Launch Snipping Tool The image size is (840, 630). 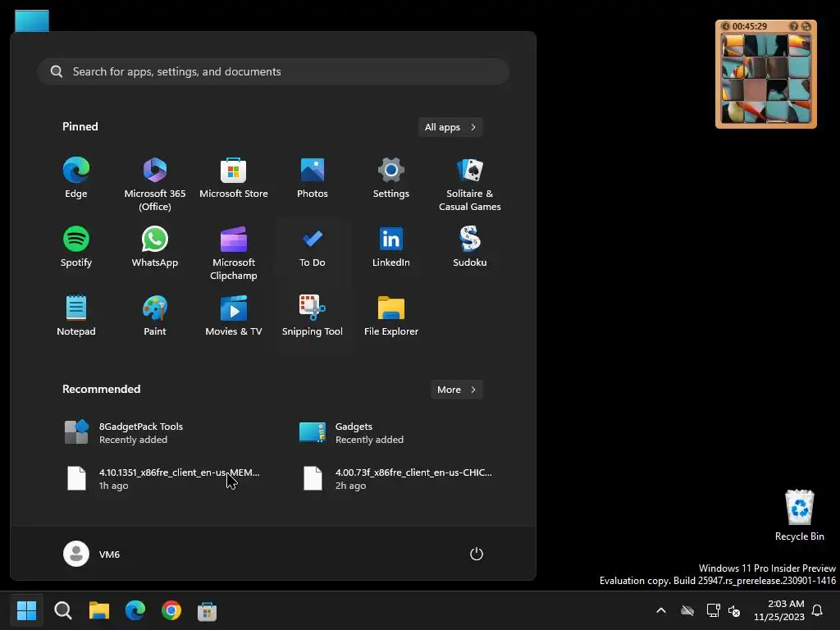click(x=313, y=316)
